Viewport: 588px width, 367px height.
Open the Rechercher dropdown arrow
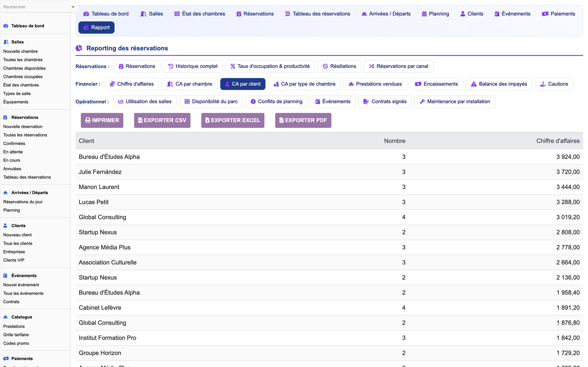point(73,7)
